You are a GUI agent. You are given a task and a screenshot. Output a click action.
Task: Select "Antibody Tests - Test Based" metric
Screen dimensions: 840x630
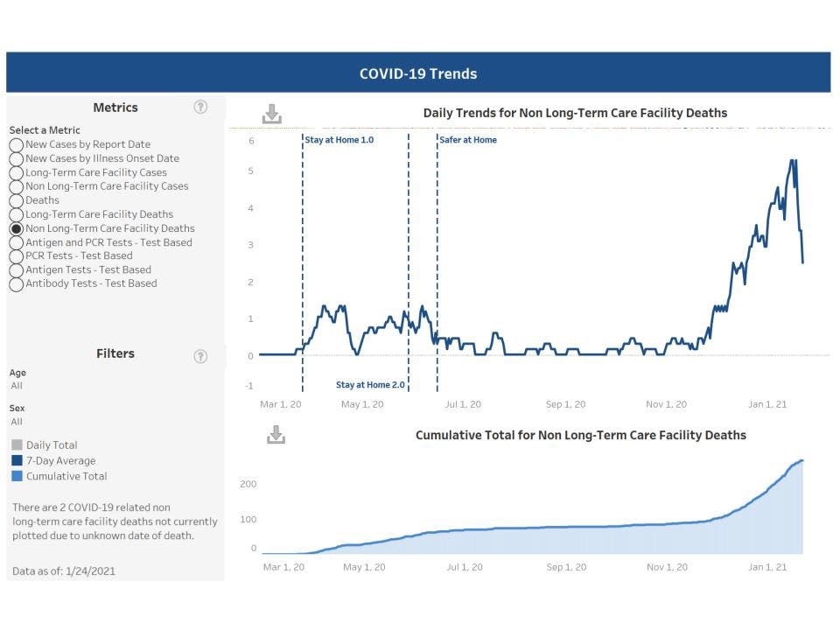(16, 283)
